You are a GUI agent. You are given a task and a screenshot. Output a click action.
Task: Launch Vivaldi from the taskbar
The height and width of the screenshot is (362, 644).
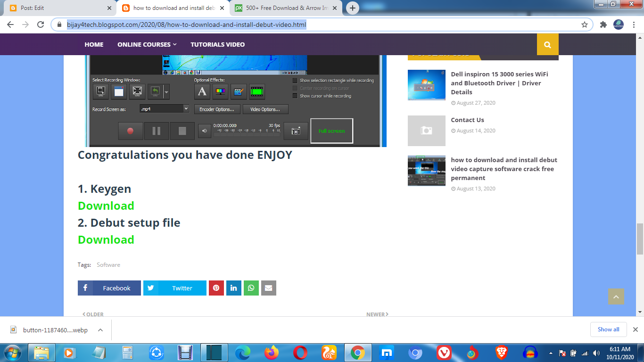[444, 353]
